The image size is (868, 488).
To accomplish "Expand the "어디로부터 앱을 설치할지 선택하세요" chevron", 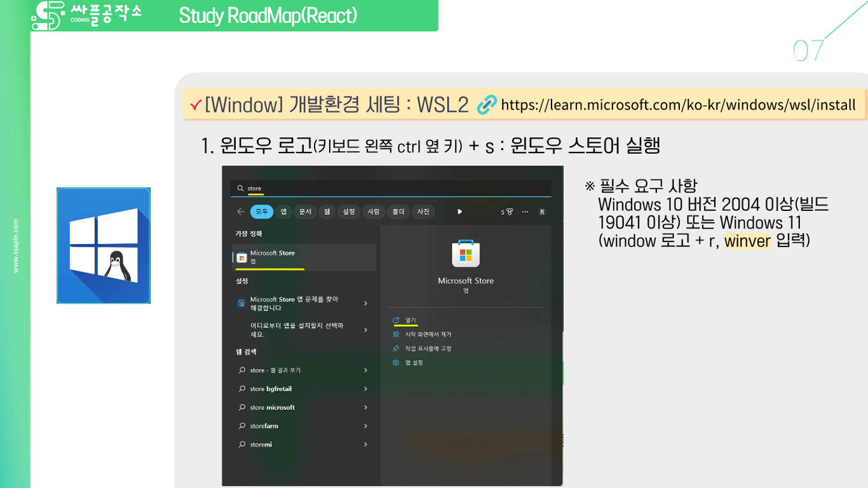I will coord(365,330).
